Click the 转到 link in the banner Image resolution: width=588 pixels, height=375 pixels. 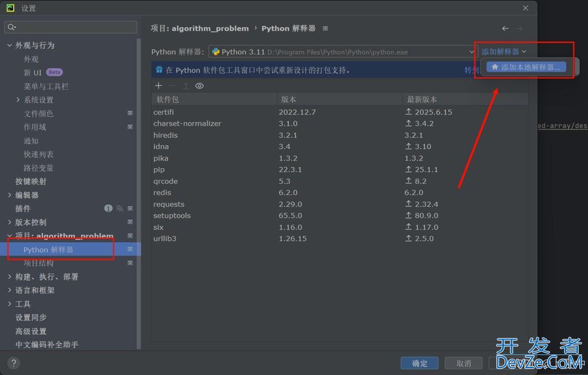pyautogui.click(x=472, y=70)
